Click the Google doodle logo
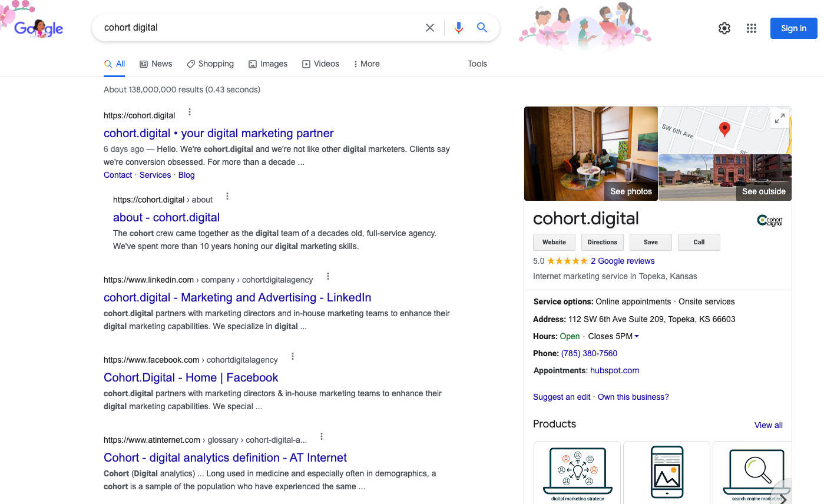The height and width of the screenshot is (504, 824). pyautogui.click(x=38, y=28)
